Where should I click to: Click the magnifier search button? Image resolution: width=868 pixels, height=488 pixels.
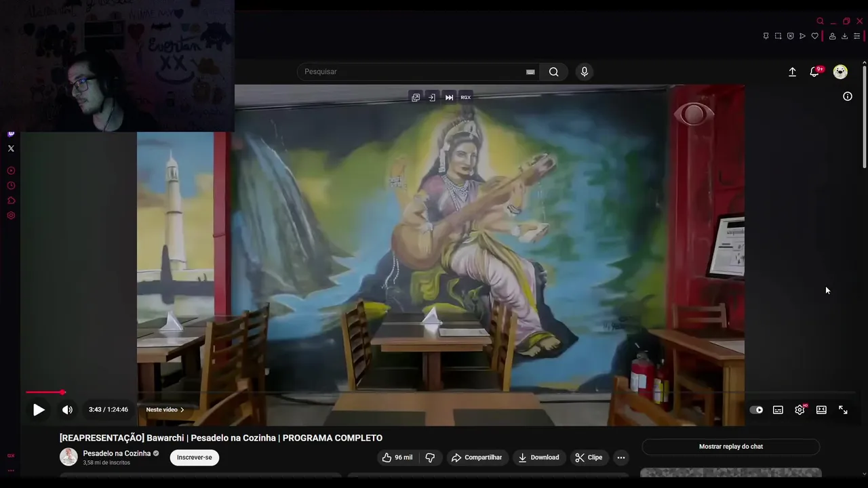click(554, 72)
